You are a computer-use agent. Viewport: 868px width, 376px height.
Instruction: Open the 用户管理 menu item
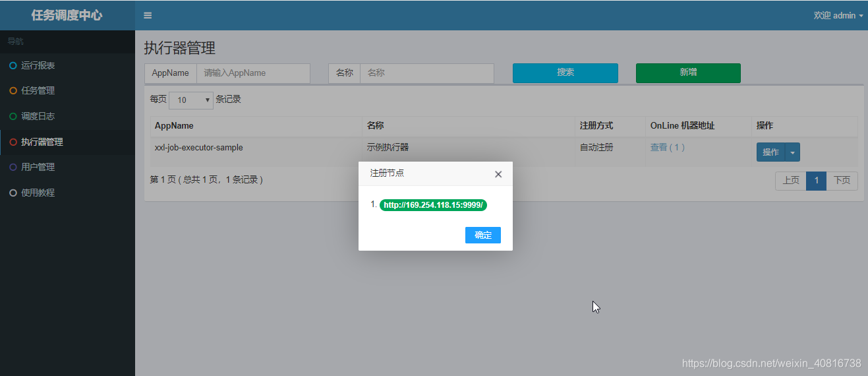pos(67,167)
